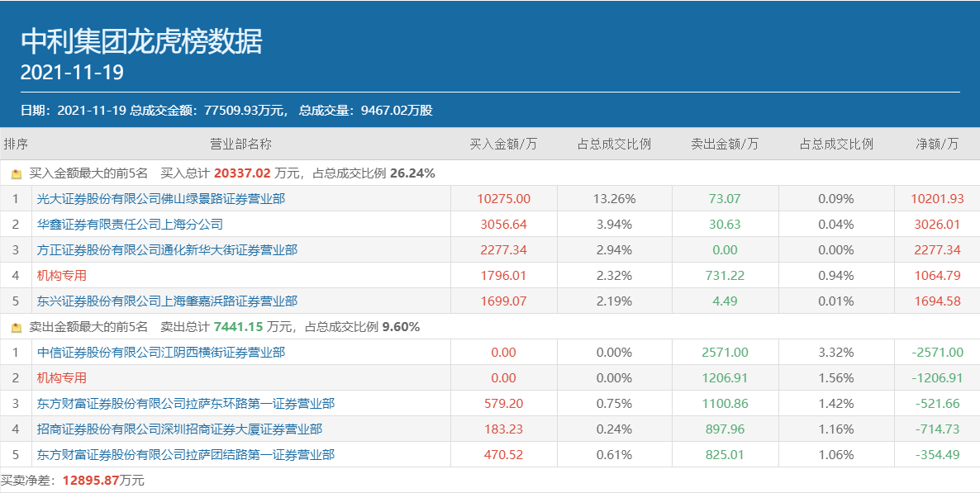980x493 pixels.
Task: Open 东方财富证券拉萨东环路第一证券营业部 link
Action: click(x=185, y=404)
